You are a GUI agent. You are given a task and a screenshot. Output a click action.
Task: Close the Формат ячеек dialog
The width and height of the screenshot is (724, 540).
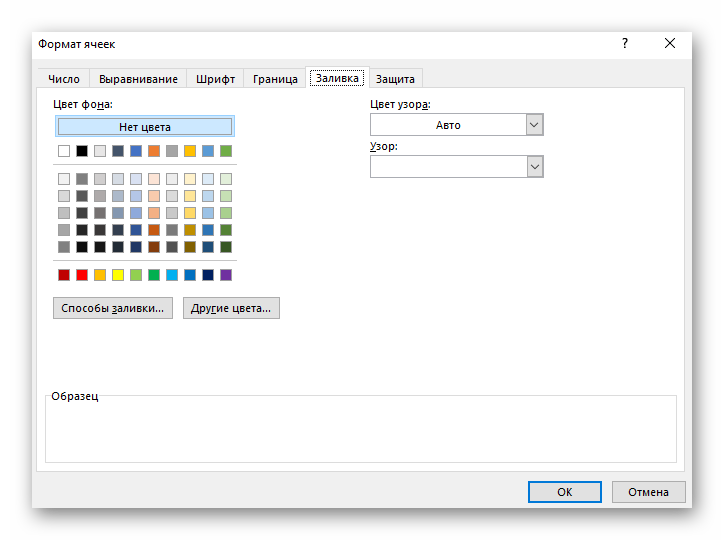pos(670,43)
